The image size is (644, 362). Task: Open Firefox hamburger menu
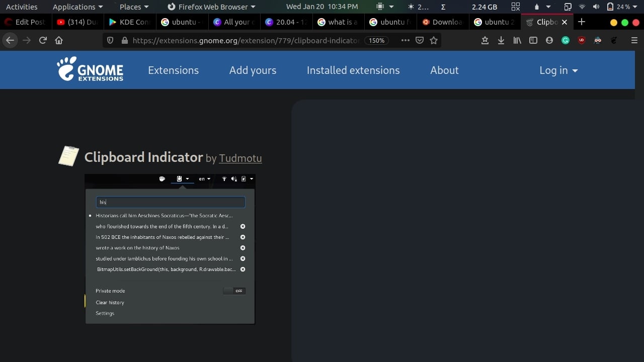click(634, 40)
